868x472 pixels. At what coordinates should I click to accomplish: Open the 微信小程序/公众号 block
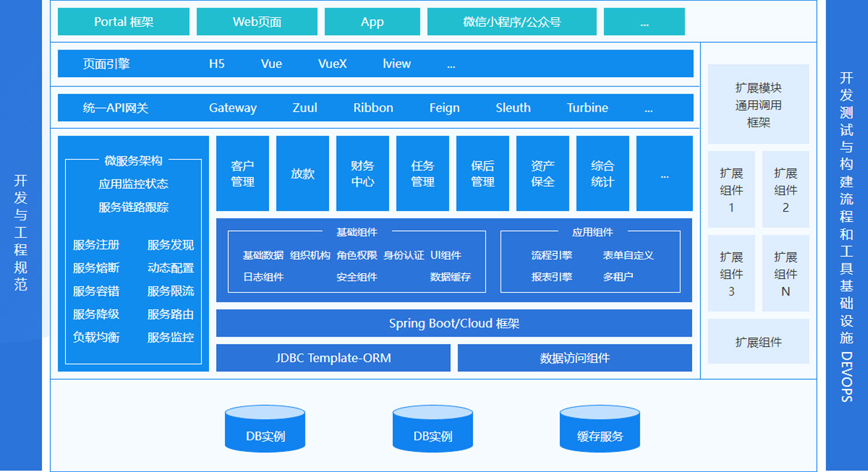tap(512, 22)
